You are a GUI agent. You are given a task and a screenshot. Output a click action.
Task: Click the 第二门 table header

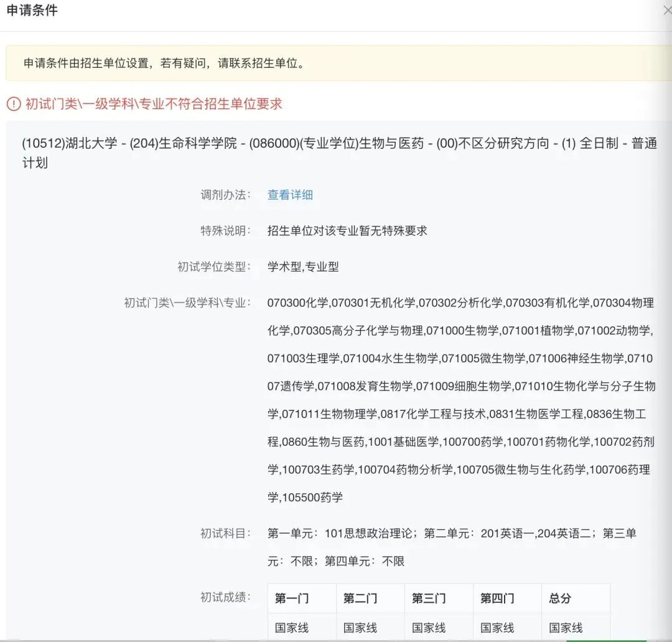pyautogui.click(x=371, y=598)
